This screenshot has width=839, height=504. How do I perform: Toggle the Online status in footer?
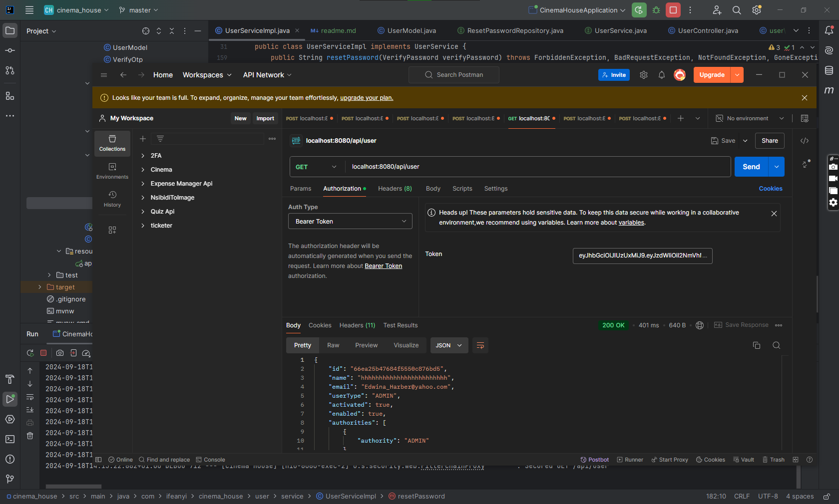[x=120, y=460]
